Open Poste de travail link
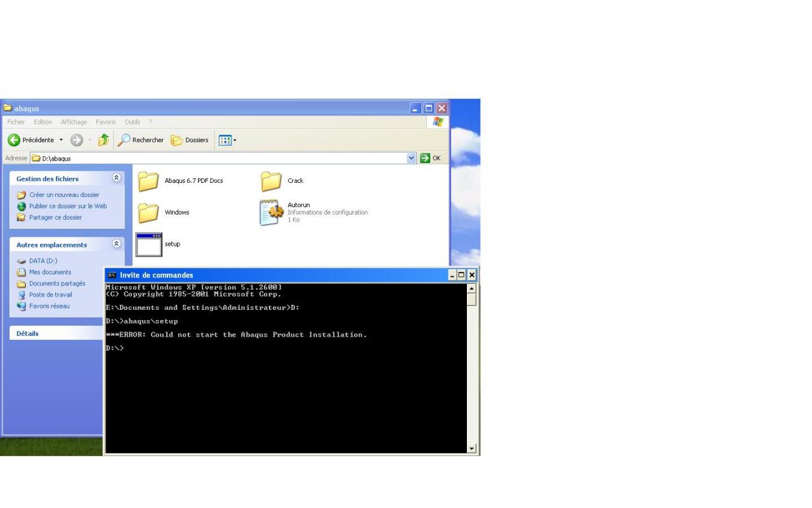This screenshot has width=812, height=508. pos(51,295)
